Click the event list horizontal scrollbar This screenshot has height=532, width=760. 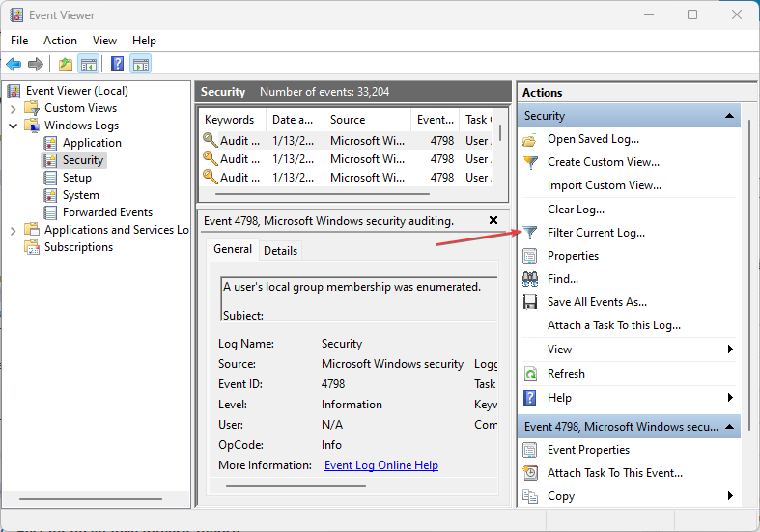click(322, 194)
